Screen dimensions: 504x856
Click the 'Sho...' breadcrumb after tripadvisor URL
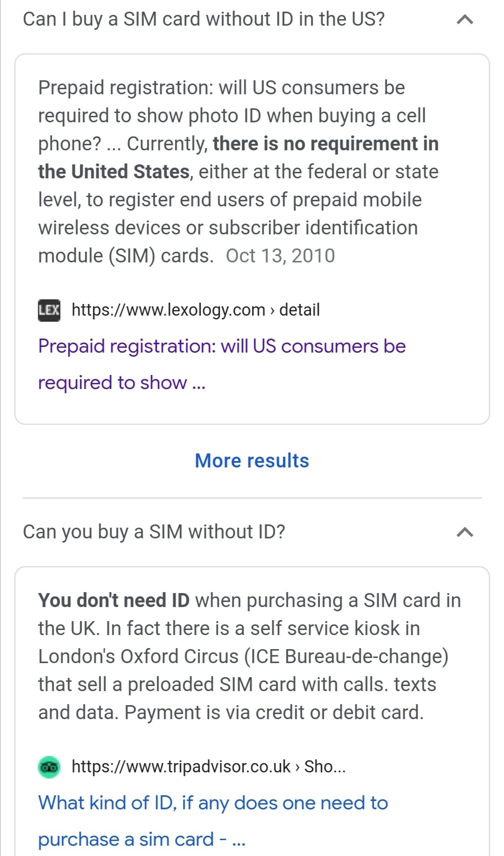click(325, 766)
